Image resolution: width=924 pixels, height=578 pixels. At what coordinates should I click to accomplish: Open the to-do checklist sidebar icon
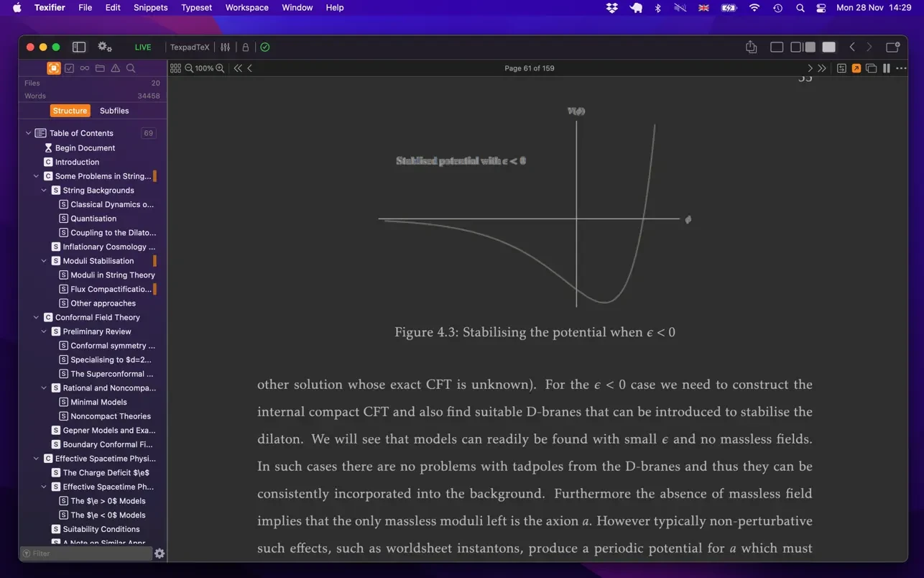click(x=70, y=68)
